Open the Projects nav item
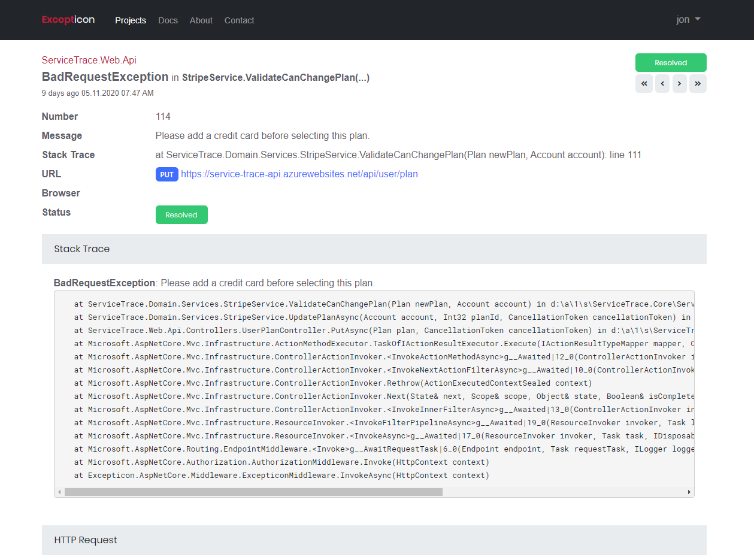Screen dimensions: 754x560 click(x=131, y=20)
